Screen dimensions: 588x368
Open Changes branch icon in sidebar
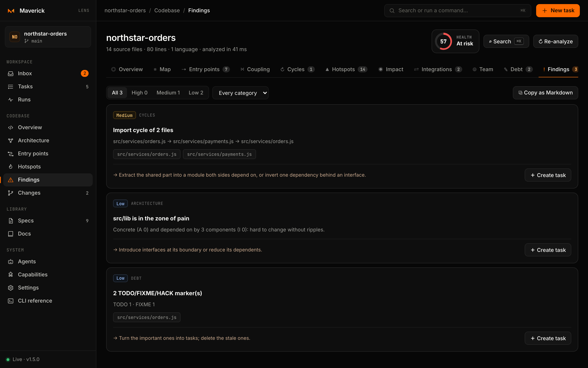tap(10, 193)
